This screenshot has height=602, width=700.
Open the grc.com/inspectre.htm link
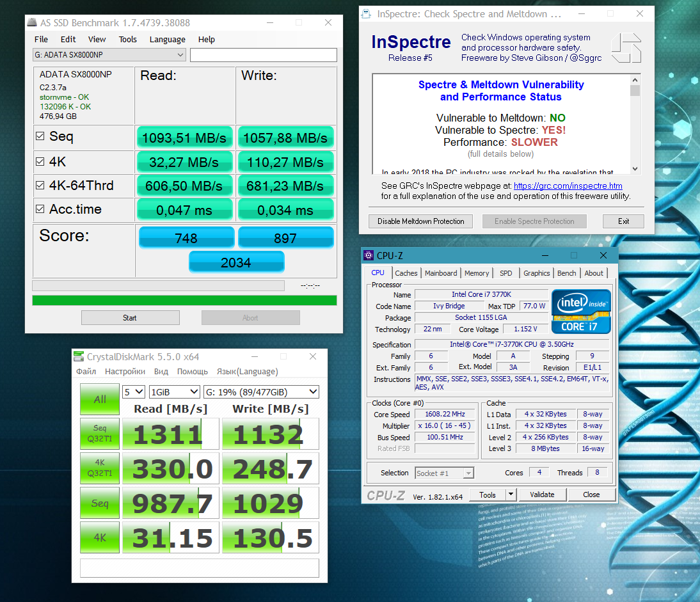point(568,186)
